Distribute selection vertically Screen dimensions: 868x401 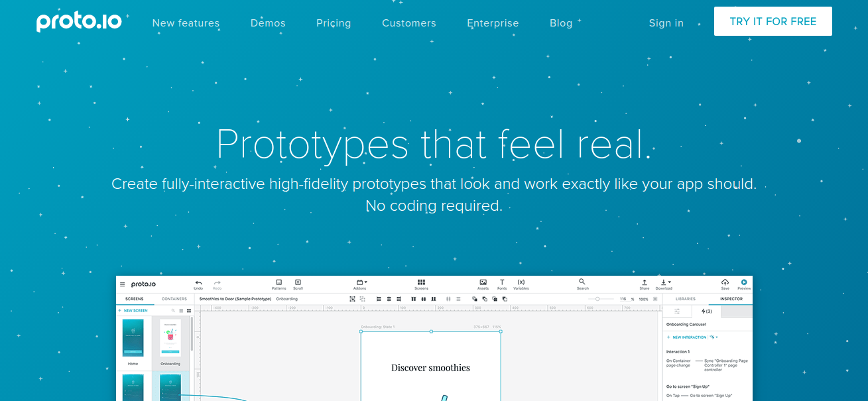click(458, 299)
